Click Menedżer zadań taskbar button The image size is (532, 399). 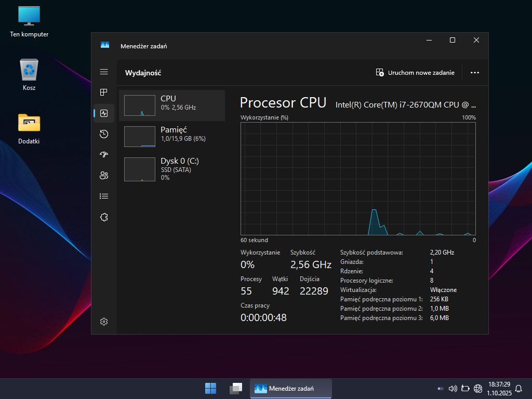tap(291, 388)
